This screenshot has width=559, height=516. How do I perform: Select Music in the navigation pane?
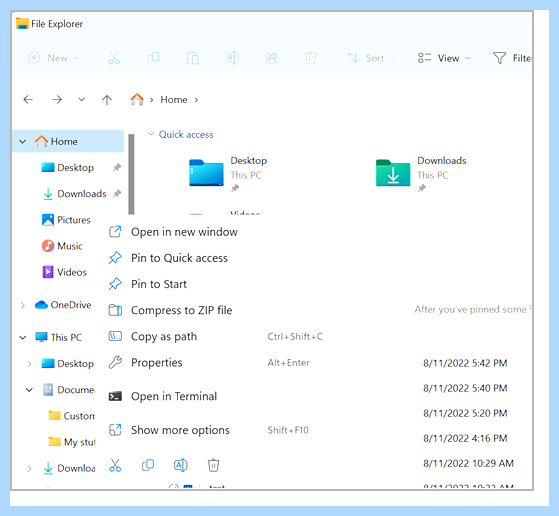click(62, 246)
